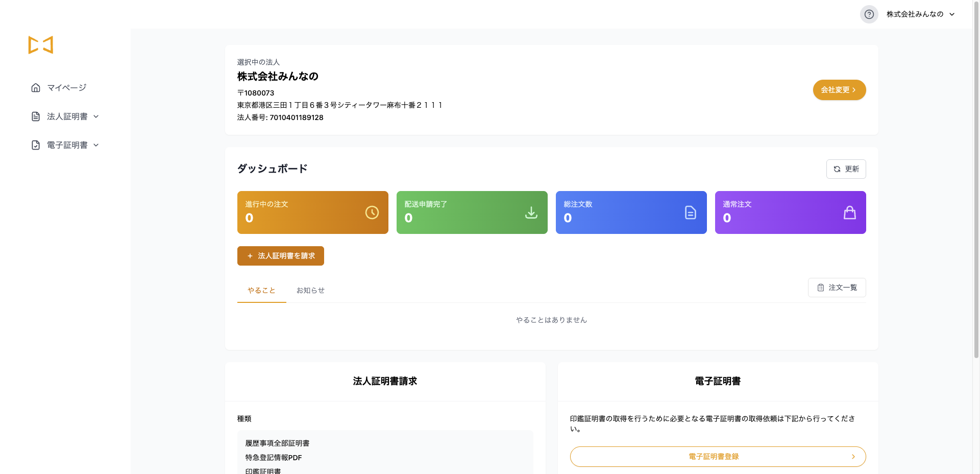Image resolution: width=980 pixels, height=474 pixels.
Task: Click the company name 株式会社みんなの heading
Action: pyautogui.click(x=278, y=77)
